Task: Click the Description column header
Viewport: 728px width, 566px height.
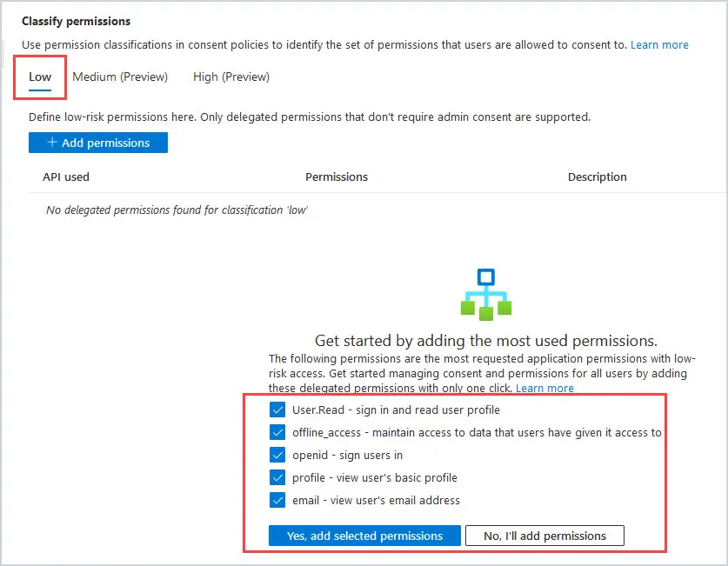Action: (x=597, y=176)
